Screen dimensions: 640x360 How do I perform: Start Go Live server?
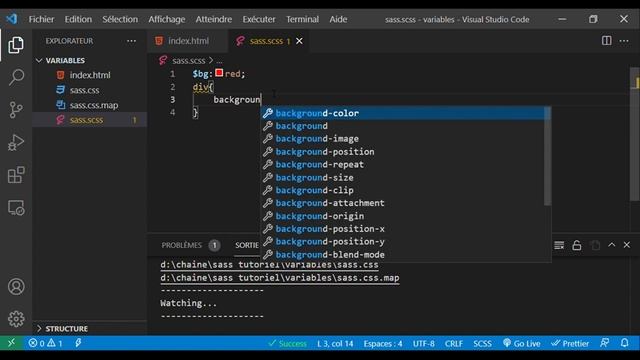point(522,344)
